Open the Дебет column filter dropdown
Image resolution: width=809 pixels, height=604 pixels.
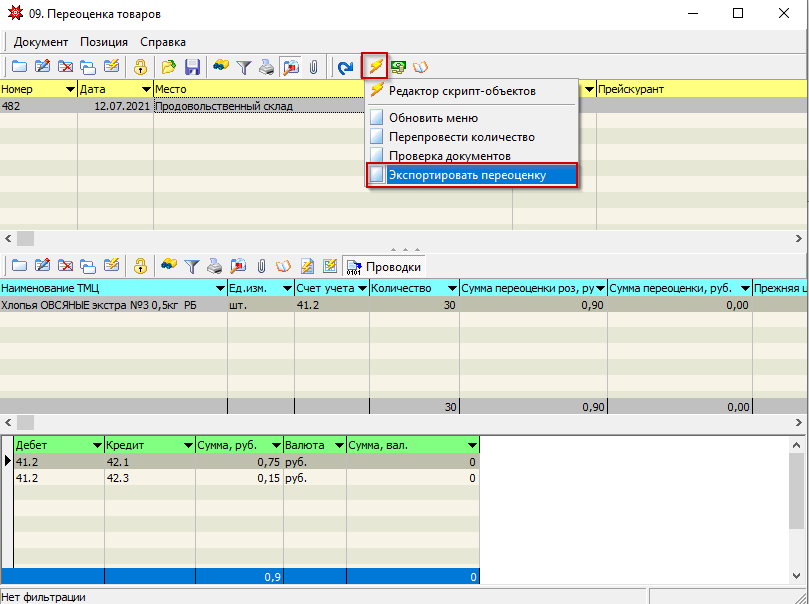click(97, 445)
